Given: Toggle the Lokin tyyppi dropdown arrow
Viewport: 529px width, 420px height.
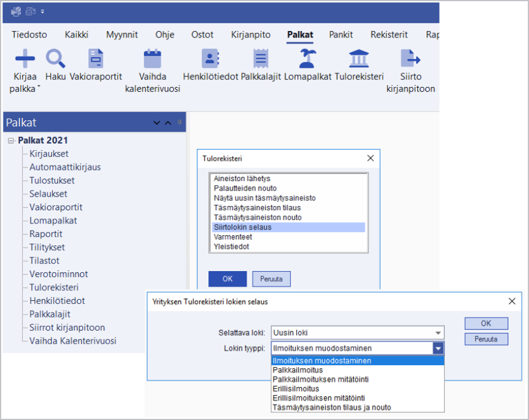Looking at the screenshot, I should click(x=438, y=349).
